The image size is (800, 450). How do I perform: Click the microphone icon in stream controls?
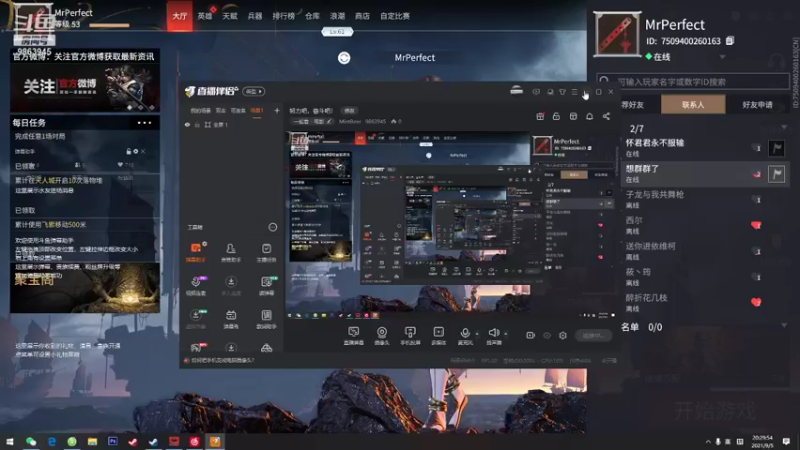[465, 334]
